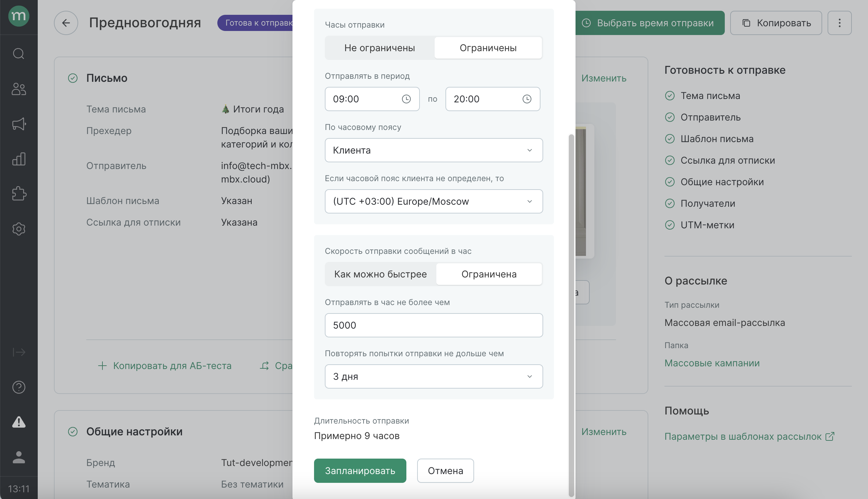Click Изменить link in Письмо section
The width and height of the screenshot is (868, 499).
tap(603, 78)
